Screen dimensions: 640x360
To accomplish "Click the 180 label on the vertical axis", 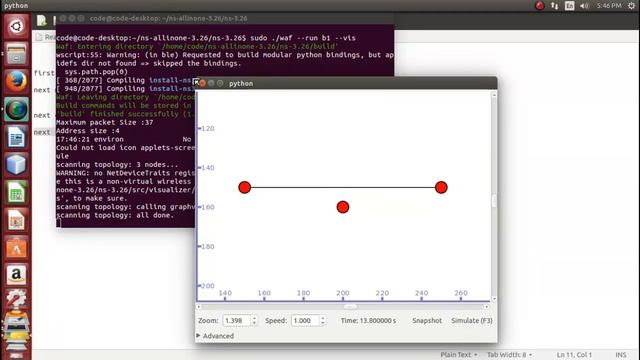I will click(208, 247).
